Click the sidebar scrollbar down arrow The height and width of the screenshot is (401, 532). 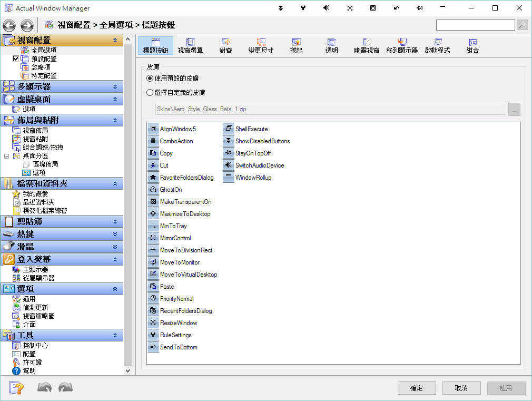[x=128, y=371]
